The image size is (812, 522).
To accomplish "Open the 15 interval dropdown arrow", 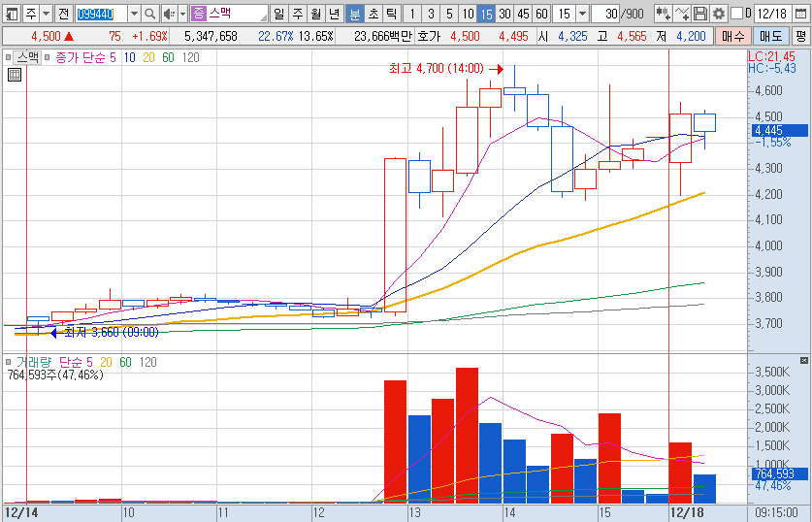I will (x=583, y=14).
